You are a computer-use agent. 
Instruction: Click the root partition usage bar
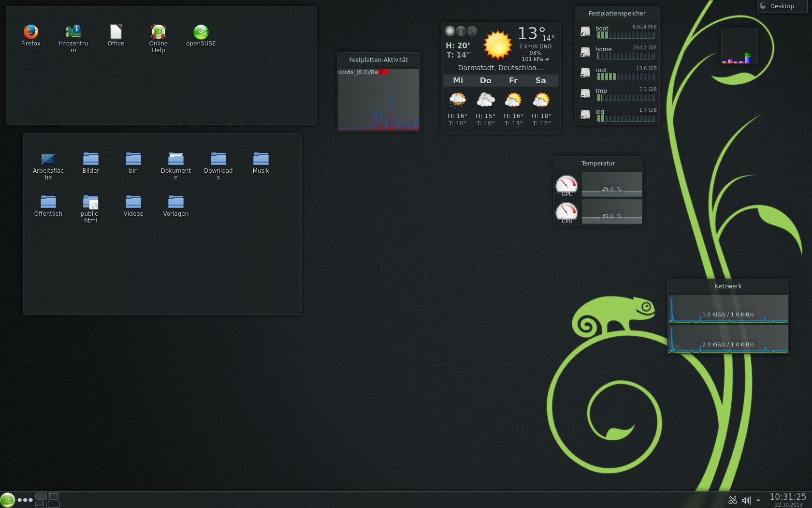pyautogui.click(x=625, y=76)
